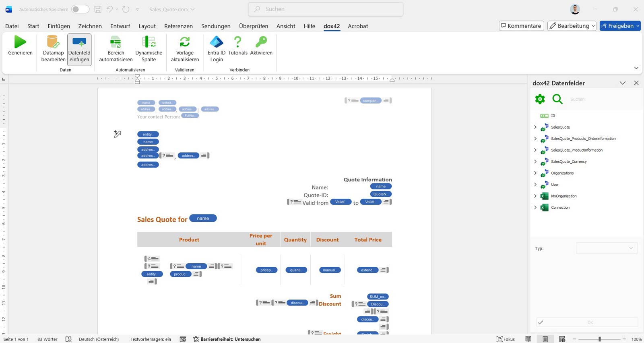
Task: Expand SalesQuote_Products_Orderinformation node
Action: [x=535, y=139]
